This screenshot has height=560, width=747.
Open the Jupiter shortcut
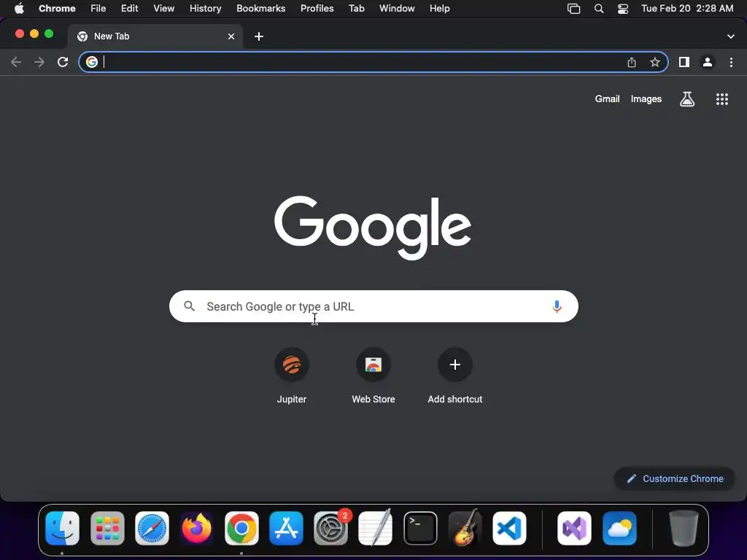pyautogui.click(x=292, y=376)
